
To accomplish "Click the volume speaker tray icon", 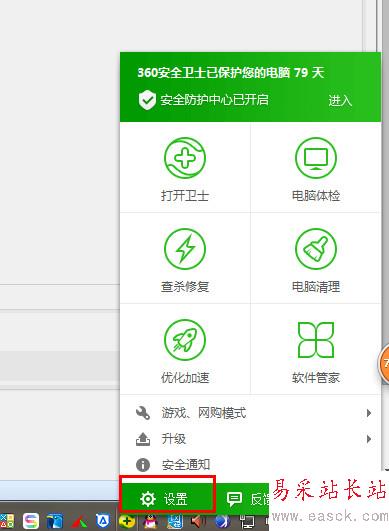I will (x=198, y=521).
